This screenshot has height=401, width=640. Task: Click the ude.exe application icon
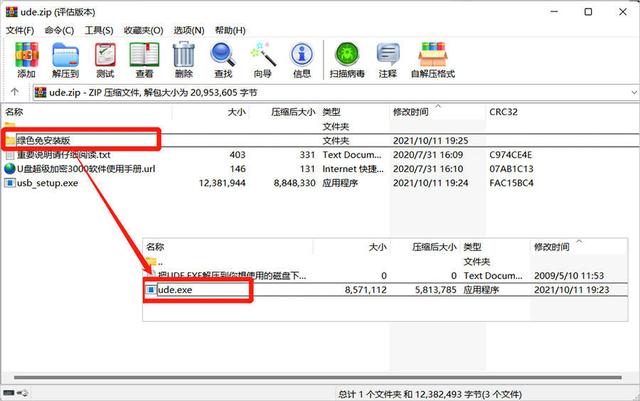151,290
